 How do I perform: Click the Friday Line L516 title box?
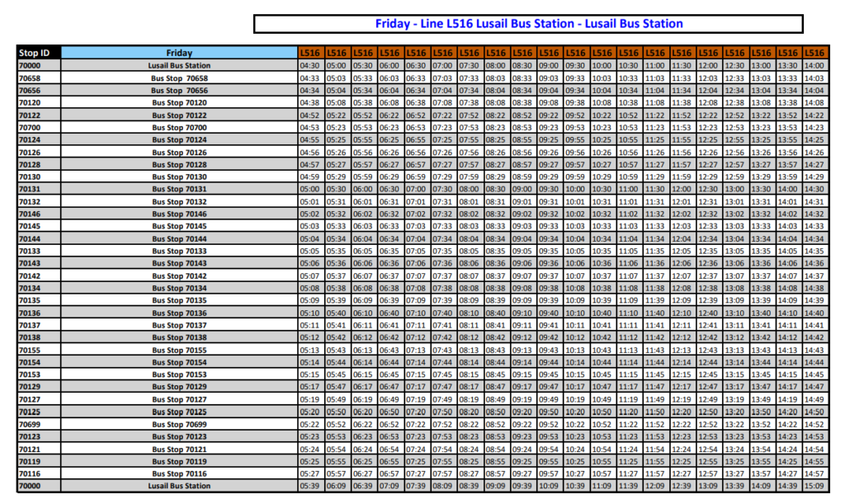click(x=529, y=24)
